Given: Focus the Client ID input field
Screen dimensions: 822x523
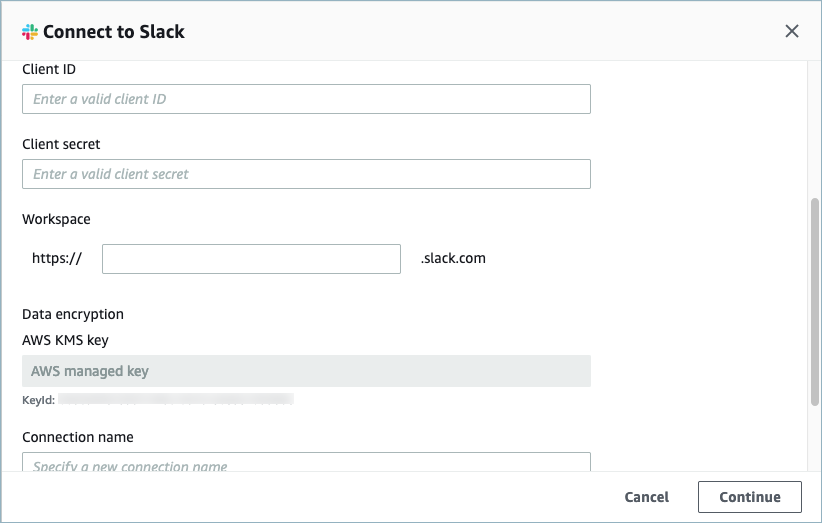Looking at the screenshot, I should (x=306, y=99).
